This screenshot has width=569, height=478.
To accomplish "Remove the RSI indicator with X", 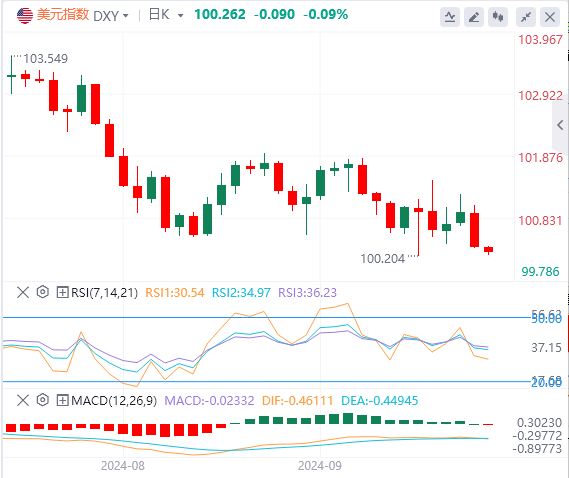I will [23, 292].
